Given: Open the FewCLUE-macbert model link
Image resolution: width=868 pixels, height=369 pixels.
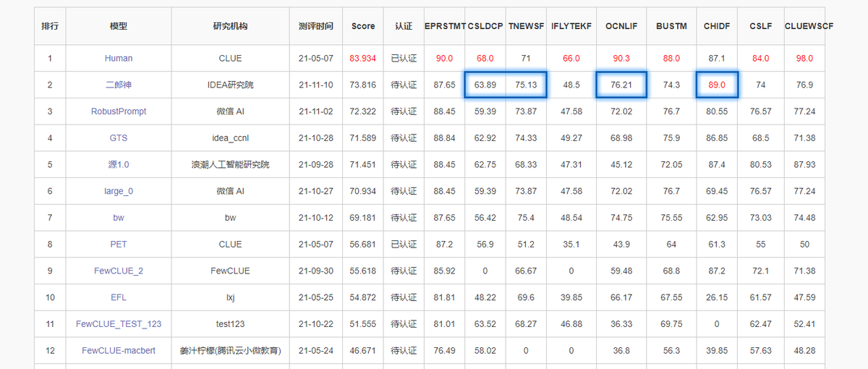Looking at the screenshot, I should coord(119,351).
